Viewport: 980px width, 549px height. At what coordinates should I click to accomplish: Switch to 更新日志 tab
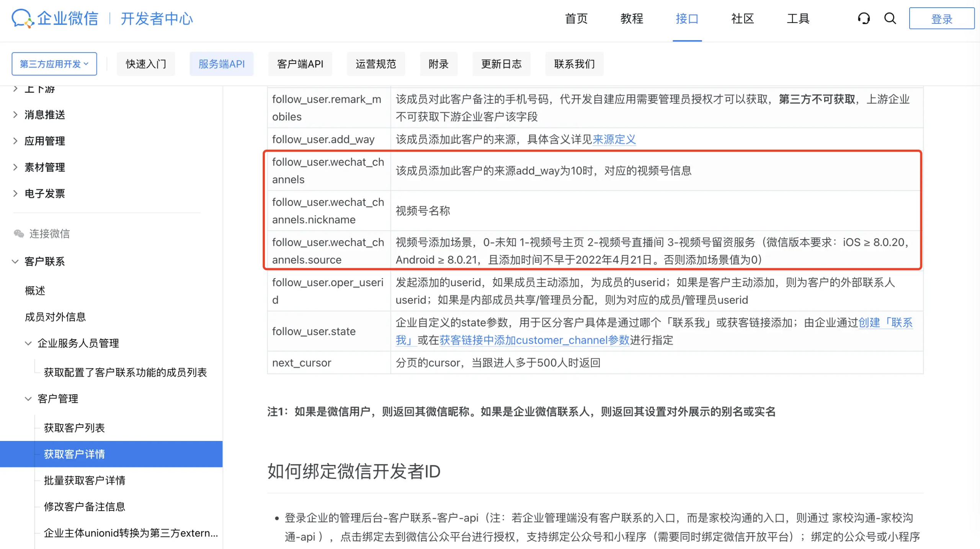501,64
